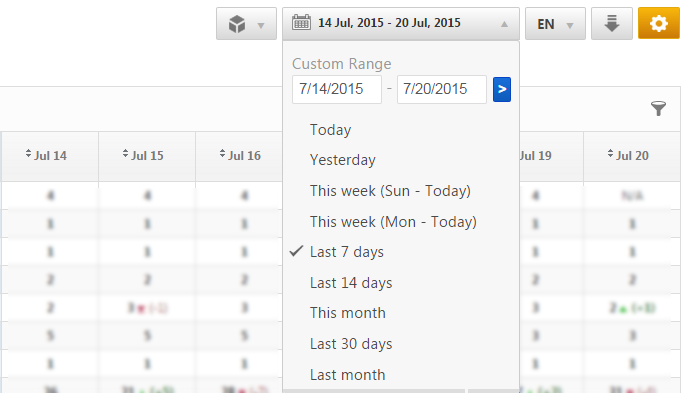Collapse the date range dropdown arrow
The image size is (685, 393).
tap(504, 24)
